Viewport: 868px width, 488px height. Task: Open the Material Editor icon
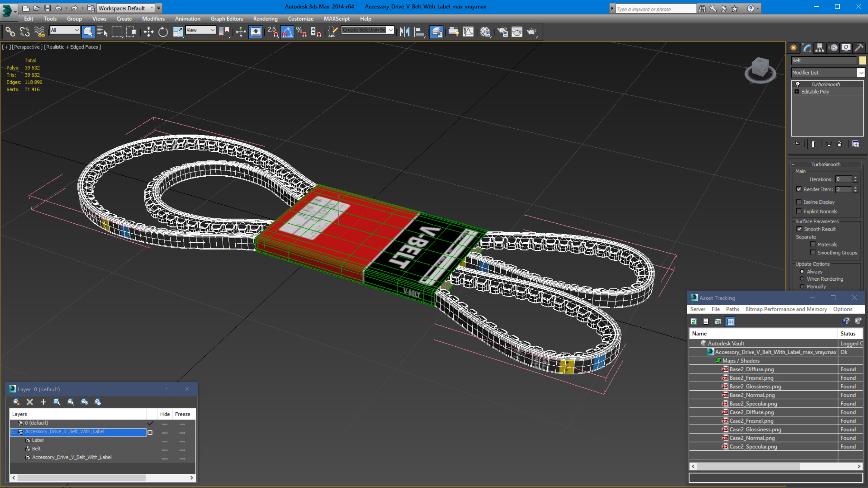(x=485, y=32)
